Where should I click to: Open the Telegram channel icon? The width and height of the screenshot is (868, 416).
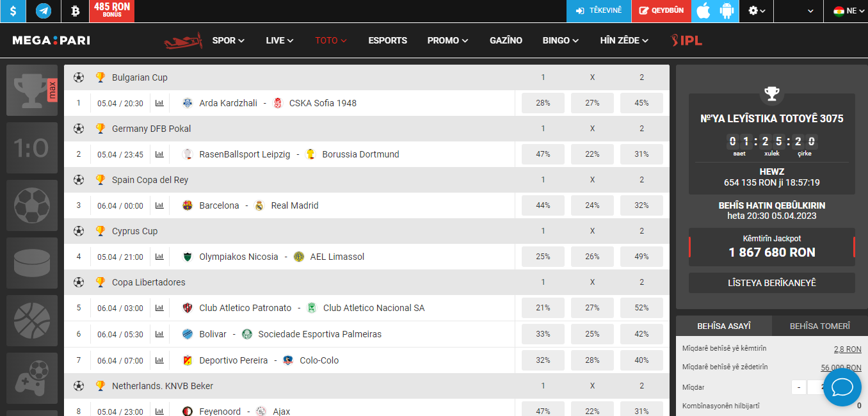tap(44, 11)
